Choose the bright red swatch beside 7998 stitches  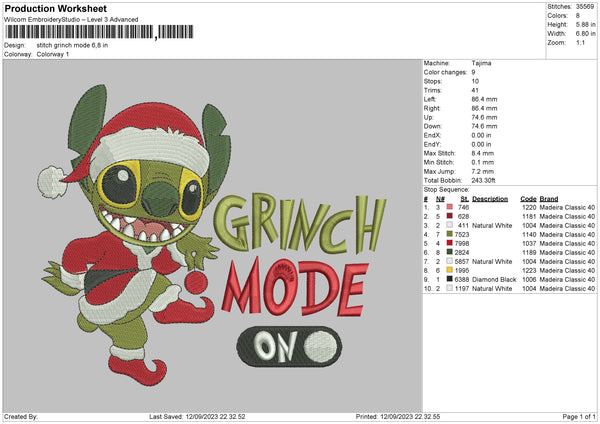coord(450,243)
